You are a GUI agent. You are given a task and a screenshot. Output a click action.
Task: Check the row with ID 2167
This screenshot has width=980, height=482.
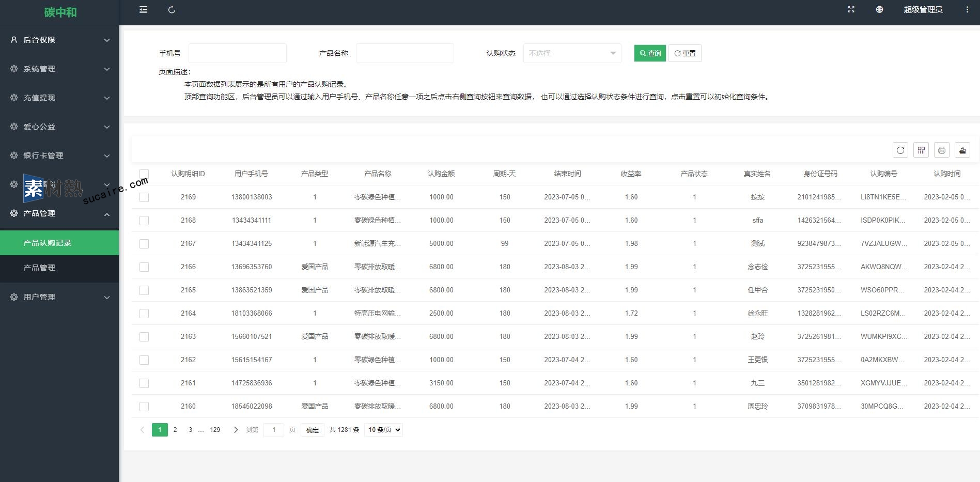pos(144,244)
